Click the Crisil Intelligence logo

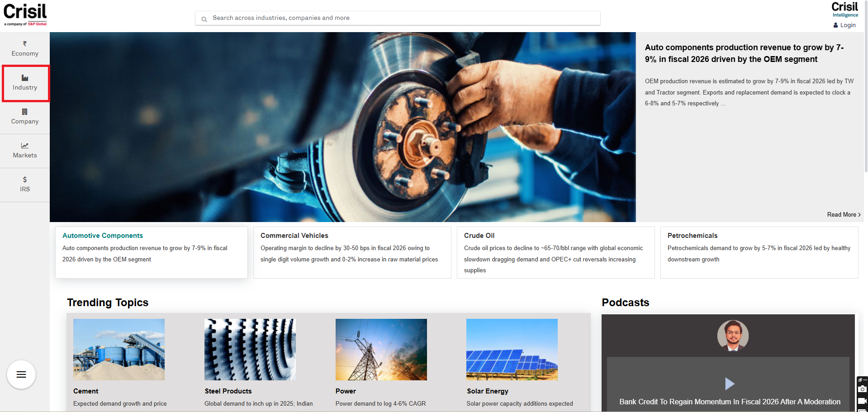[844, 9]
